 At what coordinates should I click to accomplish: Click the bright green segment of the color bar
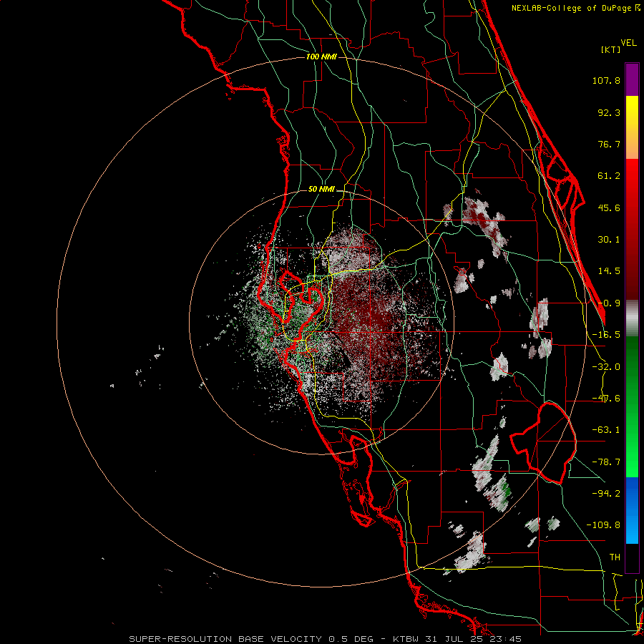coord(632,406)
